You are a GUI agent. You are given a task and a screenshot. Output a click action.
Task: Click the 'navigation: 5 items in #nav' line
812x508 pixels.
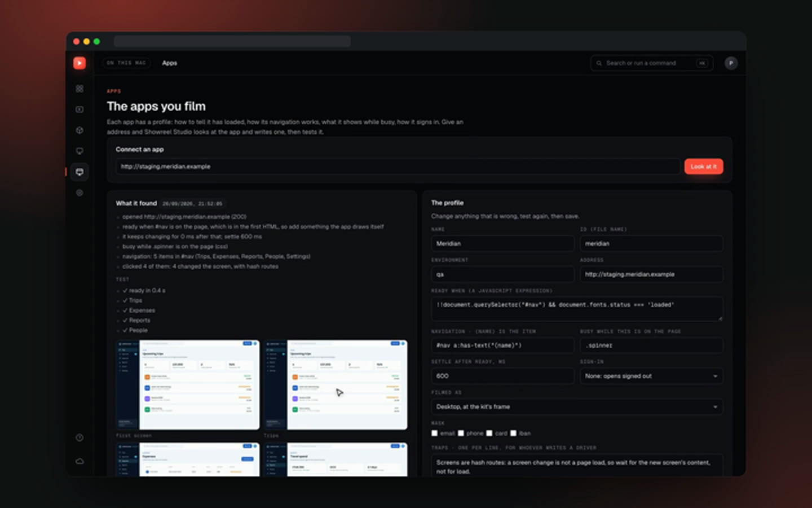point(217,256)
